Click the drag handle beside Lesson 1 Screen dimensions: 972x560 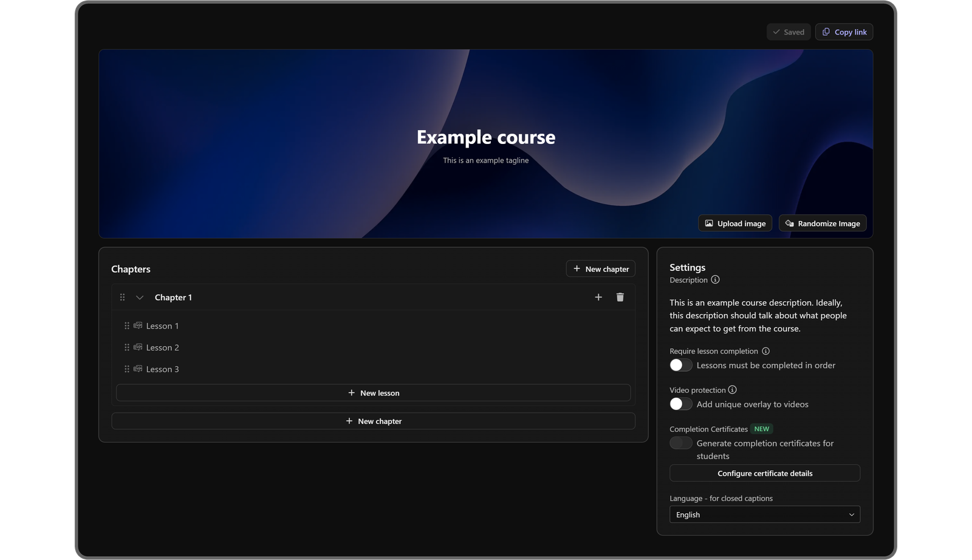(126, 326)
